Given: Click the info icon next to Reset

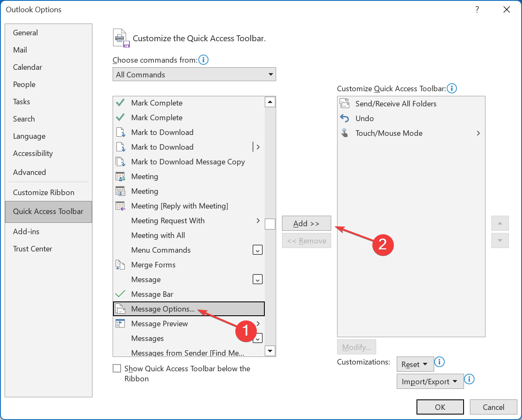Looking at the screenshot, I should tap(439, 362).
